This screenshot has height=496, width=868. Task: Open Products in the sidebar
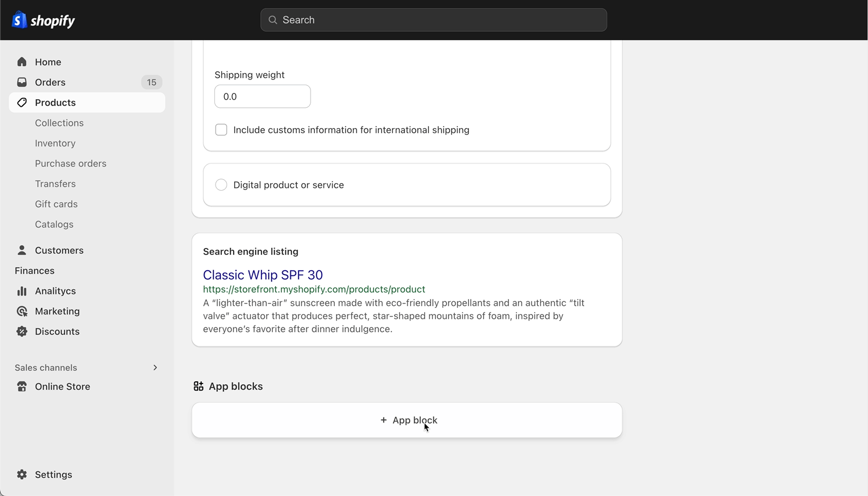pos(87,103)
